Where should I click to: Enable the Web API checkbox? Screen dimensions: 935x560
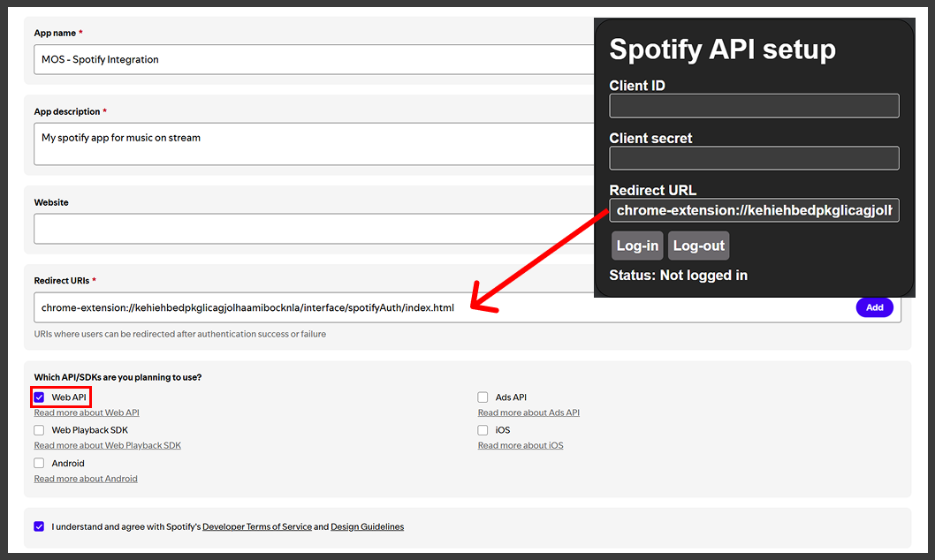pos(39,397)
